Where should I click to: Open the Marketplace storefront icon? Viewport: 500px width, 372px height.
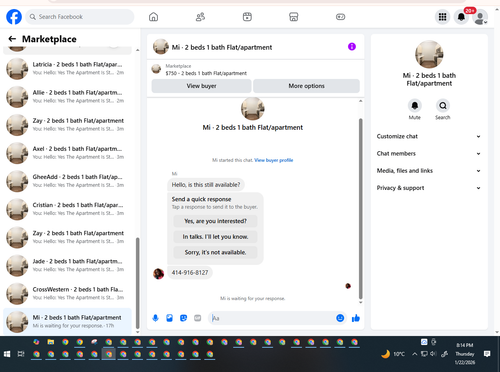click(x=294, y=17)
